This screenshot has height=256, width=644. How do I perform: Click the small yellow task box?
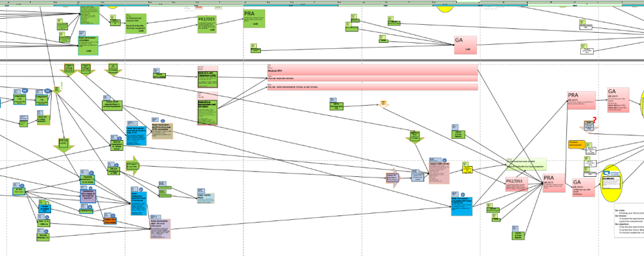(x=468, y=170)
